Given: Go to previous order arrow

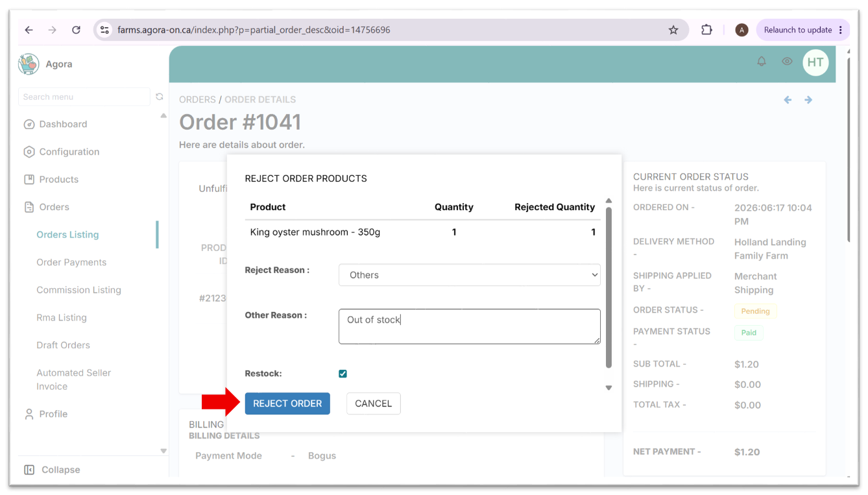Looking at the screenshot, I should (788, 100).
